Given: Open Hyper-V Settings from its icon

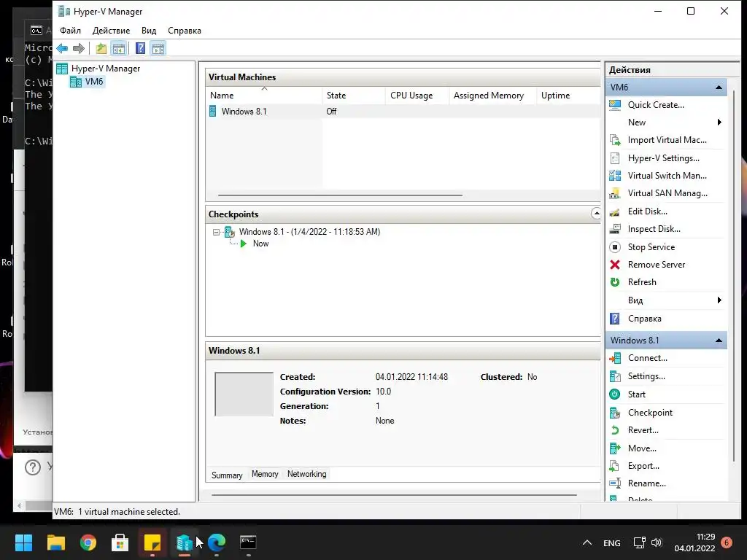Looking at the screenshot, I should 615,158.
